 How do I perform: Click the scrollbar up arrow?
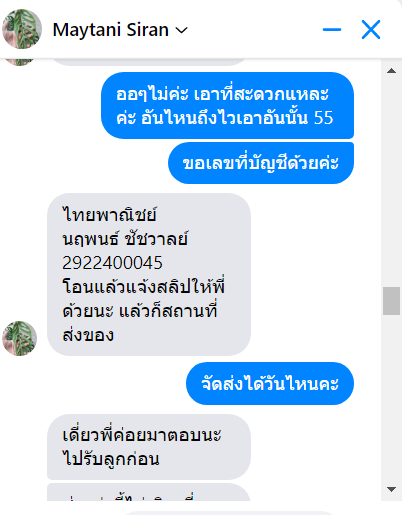tap(391, 71)
